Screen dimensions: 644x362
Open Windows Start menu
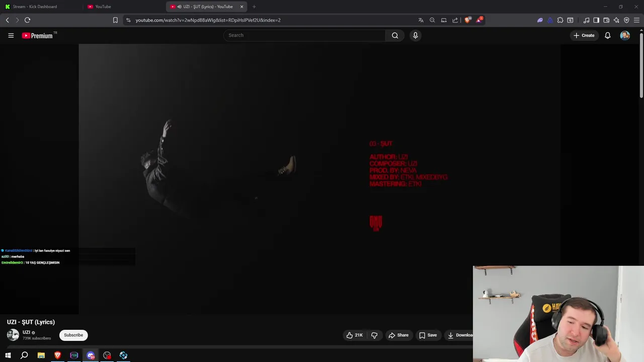click(8, 355)
